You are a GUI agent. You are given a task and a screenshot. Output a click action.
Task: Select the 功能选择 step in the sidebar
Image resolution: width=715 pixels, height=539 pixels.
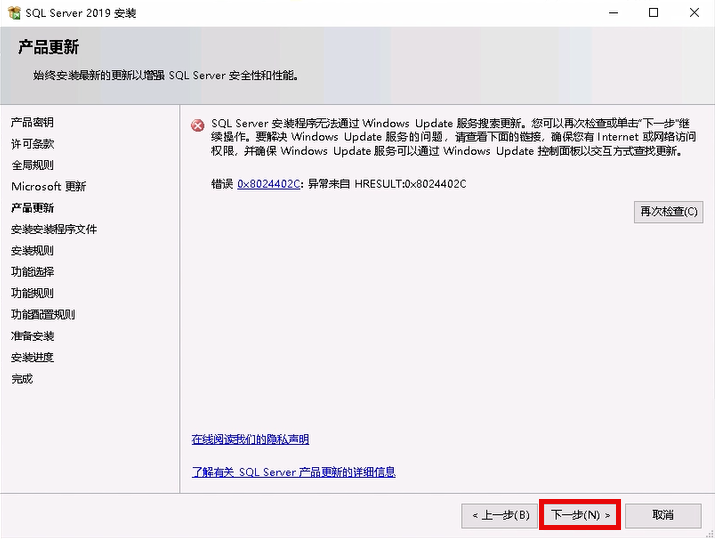point(32,272)
